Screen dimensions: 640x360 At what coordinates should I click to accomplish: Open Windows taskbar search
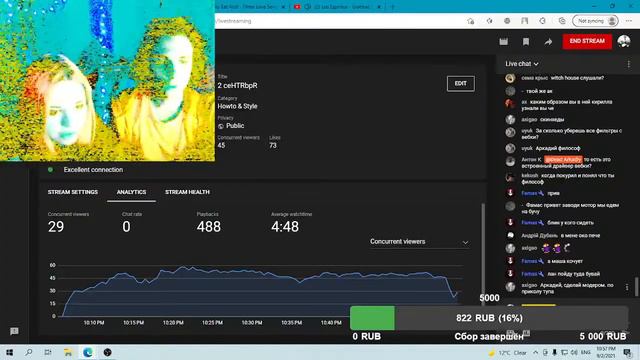click(29, 352)
